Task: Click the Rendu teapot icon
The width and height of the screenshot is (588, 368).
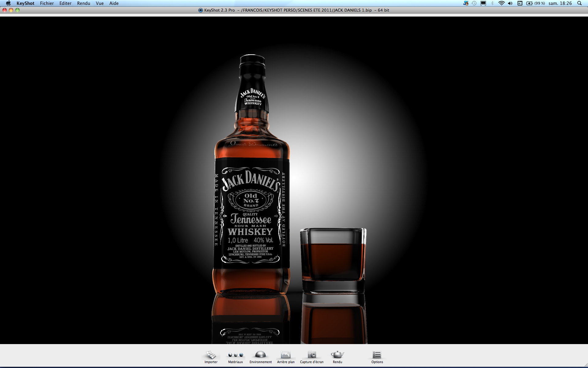Action: [337, 355]
